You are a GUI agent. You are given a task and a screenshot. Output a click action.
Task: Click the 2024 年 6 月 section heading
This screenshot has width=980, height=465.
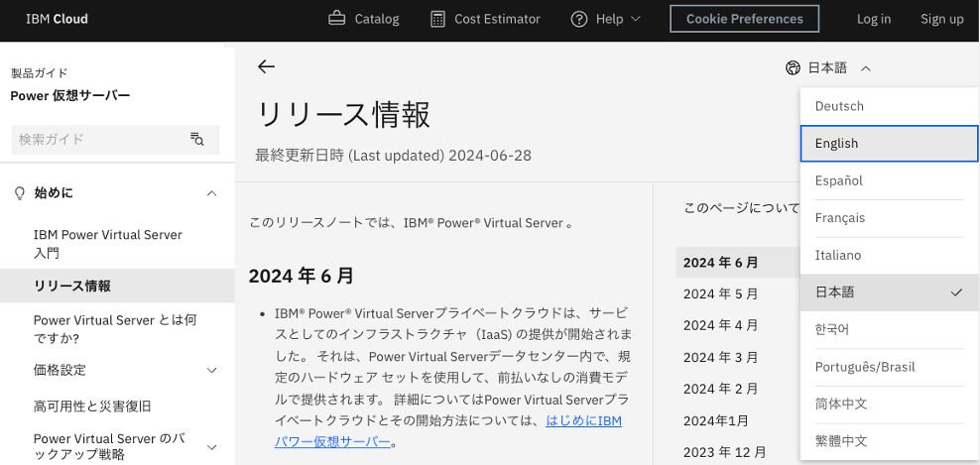click(302, 276)
